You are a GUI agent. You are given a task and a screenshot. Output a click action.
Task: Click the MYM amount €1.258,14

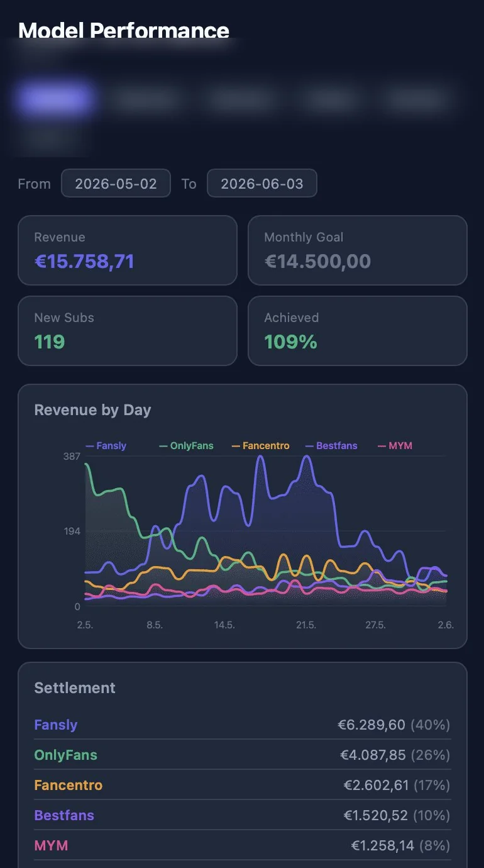pos(383,845)
